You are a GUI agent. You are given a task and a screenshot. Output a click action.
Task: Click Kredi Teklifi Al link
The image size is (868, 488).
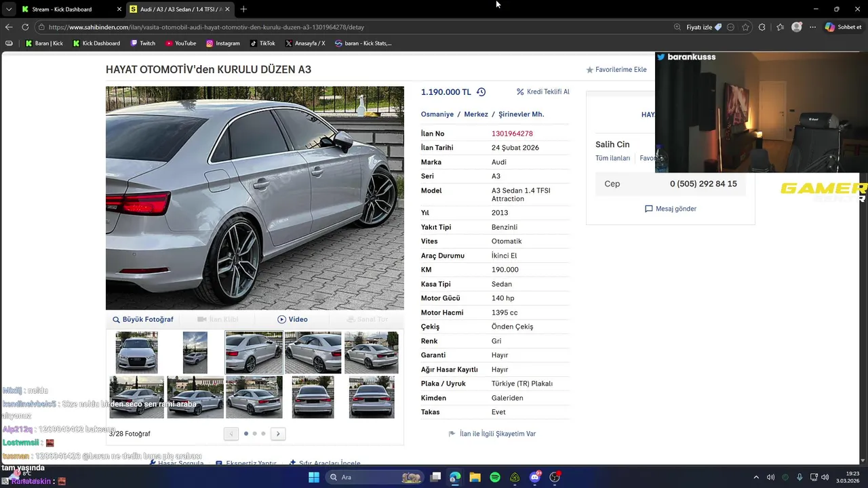click(x=542, y=92)
